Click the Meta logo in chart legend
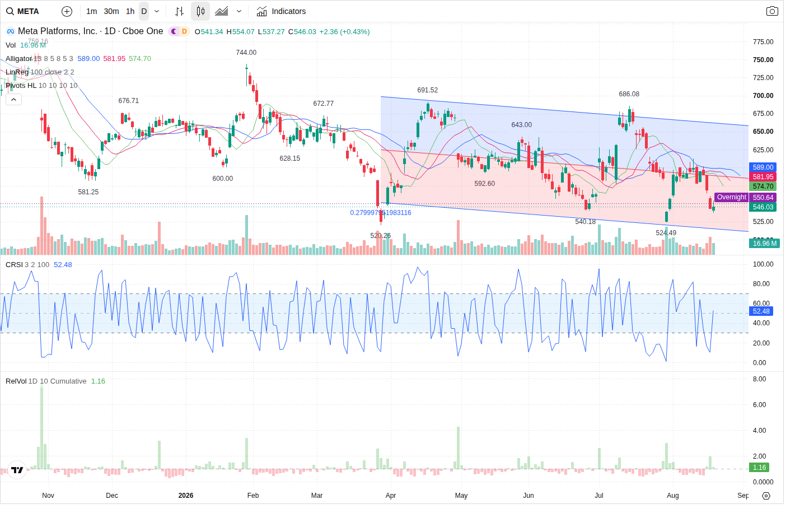The width and height of the screenshot is (795, 532). coord(11,31)
